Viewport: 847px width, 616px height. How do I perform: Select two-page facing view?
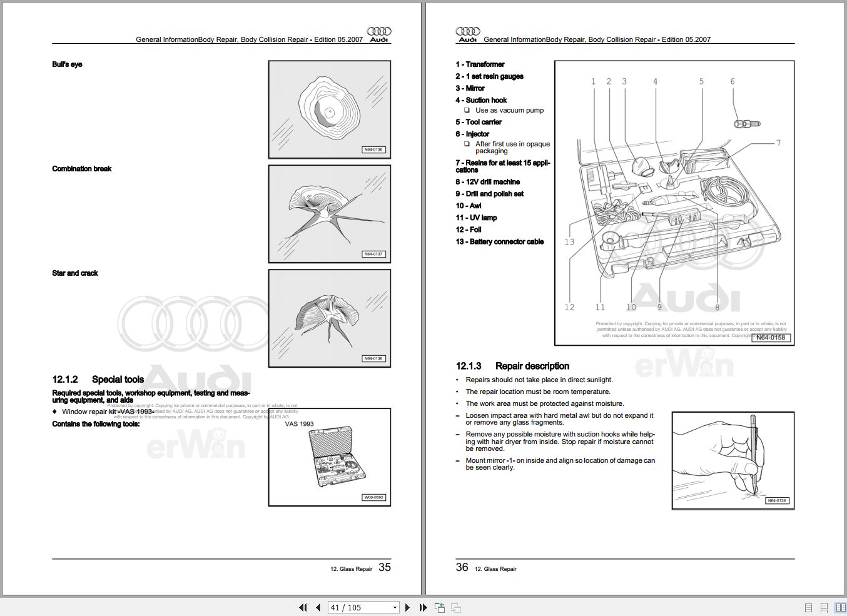point(839,607)
